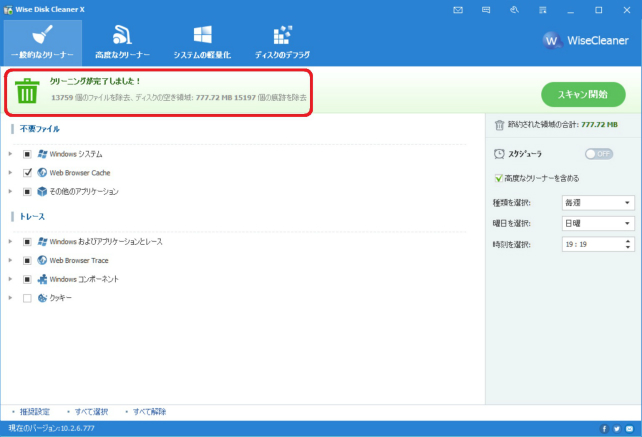Viewport: 642px width, 437px height.
Task: Click the Web Browser Trace globe icon
Action: point(42,260)
